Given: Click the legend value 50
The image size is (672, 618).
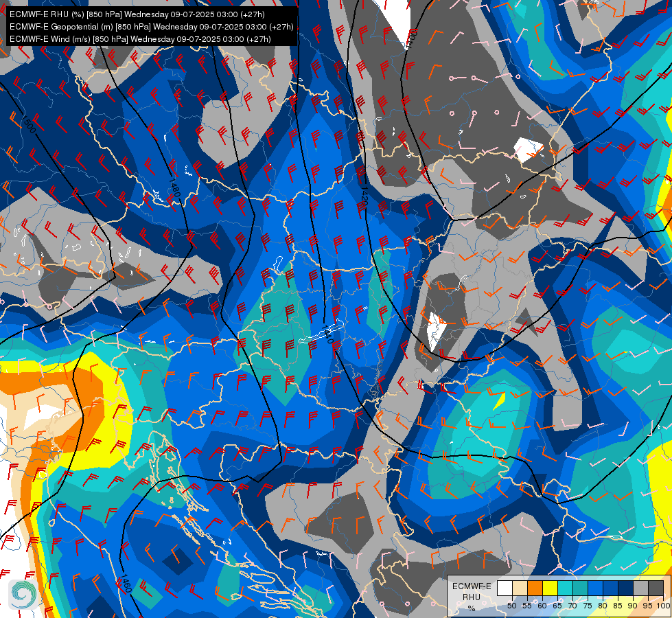Looking at the screenshot, I should (x=511, y=606).
